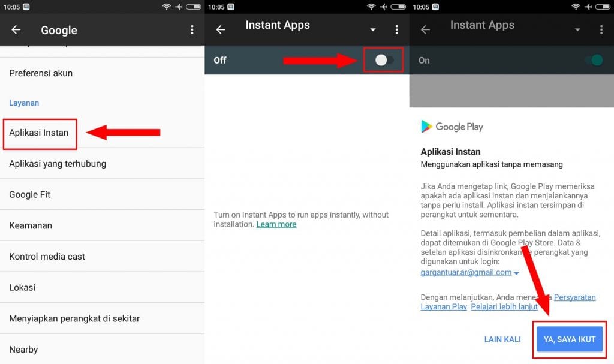
Task: Open overflow menu on Instant Apps Off screen
Action: point(396,30)
